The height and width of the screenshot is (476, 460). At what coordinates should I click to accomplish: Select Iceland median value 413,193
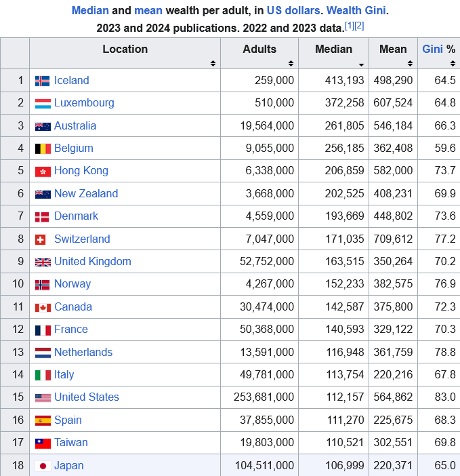(344, 81)
